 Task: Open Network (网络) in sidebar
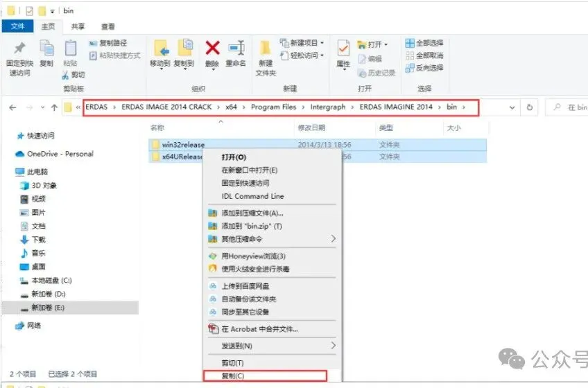coord(28,326)
